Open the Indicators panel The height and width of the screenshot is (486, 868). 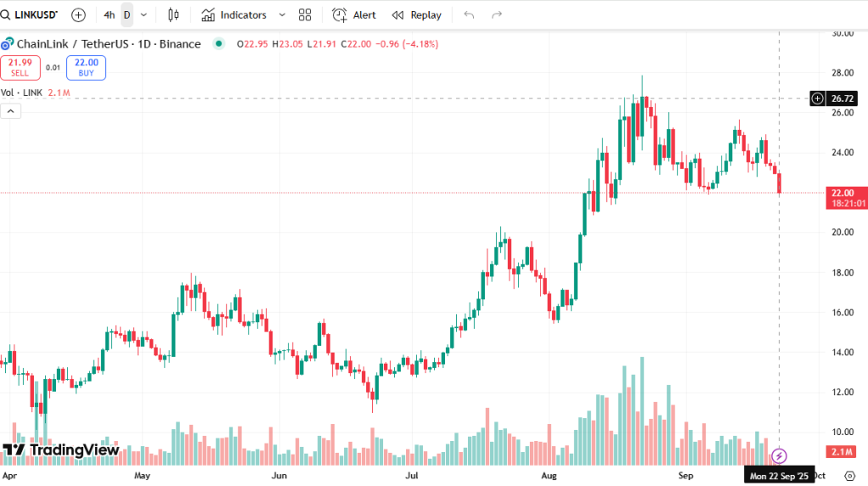(x=234, y=14)
